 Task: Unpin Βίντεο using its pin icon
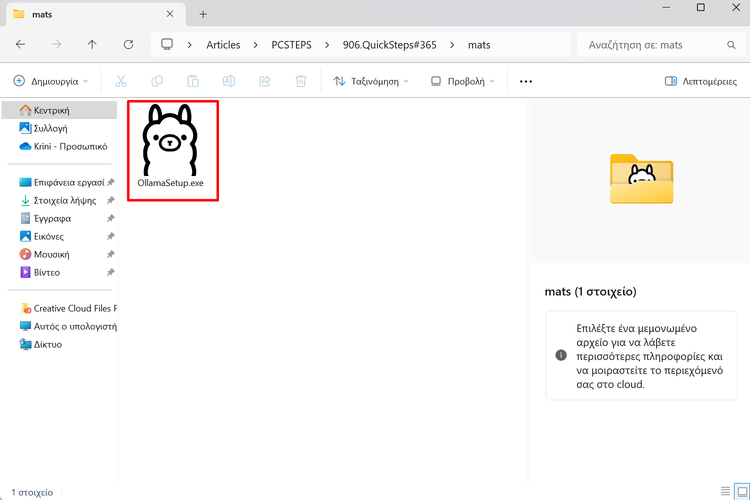tap(110, 272)
